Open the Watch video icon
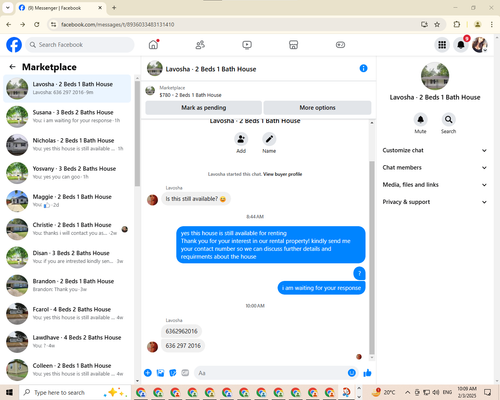This screenshot has width=500, height=400. [x=247, y=45]
